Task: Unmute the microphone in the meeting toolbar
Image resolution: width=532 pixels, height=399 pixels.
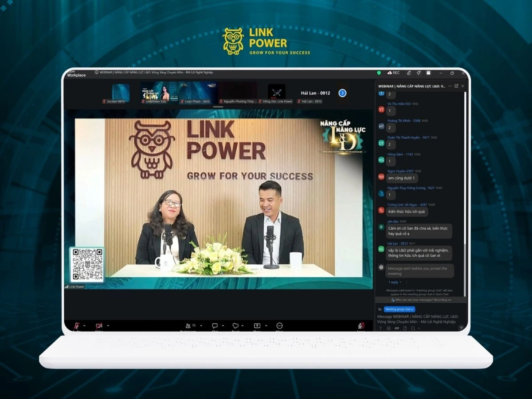Action: pos(77,325)
